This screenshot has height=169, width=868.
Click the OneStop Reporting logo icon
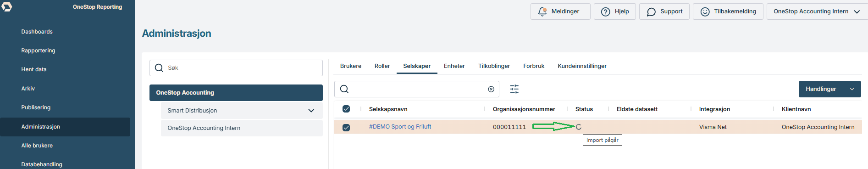6,6
